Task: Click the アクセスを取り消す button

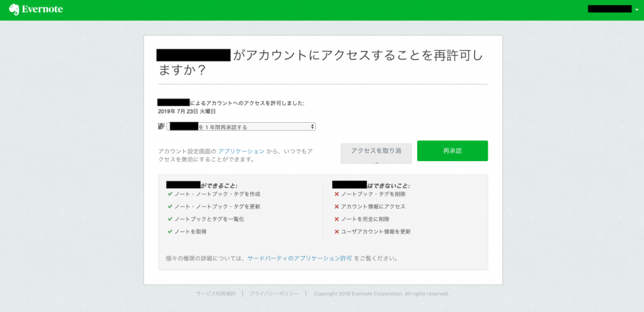Action: 376,154
